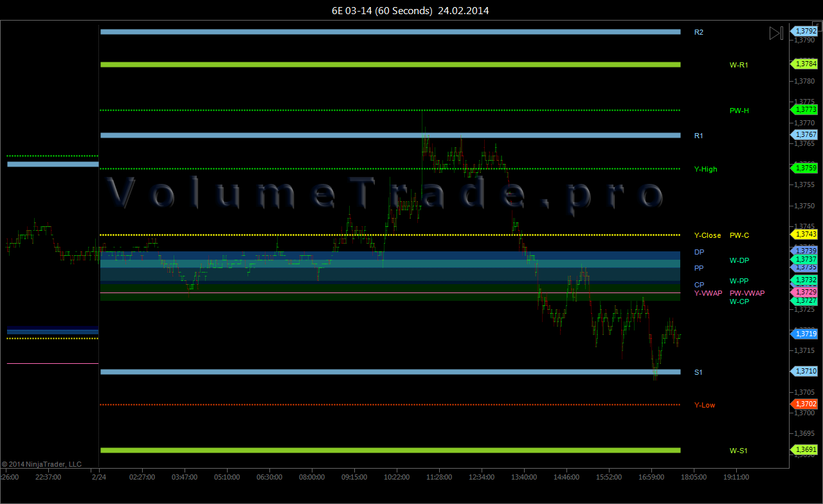This screenshot has height=504, width=823.
Task: Click the 19:11:00 time axis label
Action: pyautogui.click(x=736, y=477)
